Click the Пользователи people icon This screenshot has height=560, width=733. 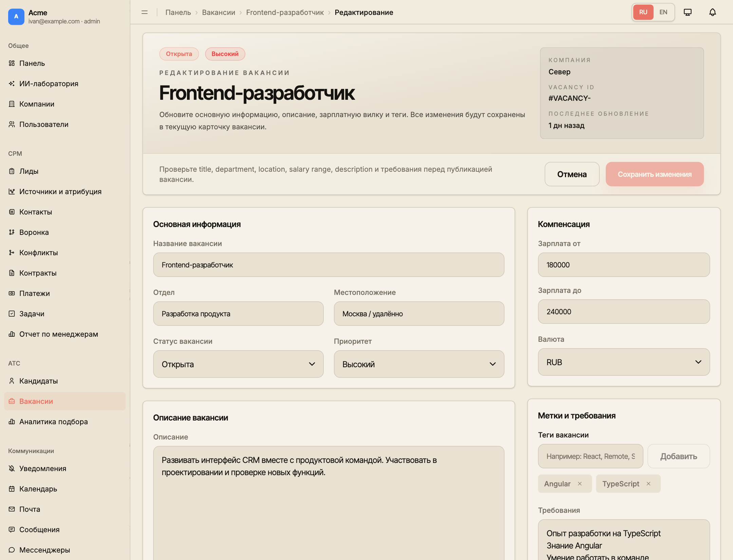coord(12,124)
